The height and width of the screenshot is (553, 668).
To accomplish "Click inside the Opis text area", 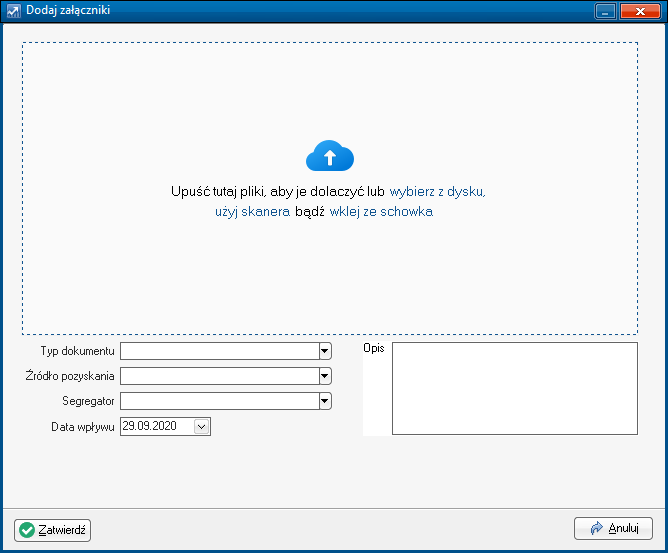I will [x=515, y=389].
